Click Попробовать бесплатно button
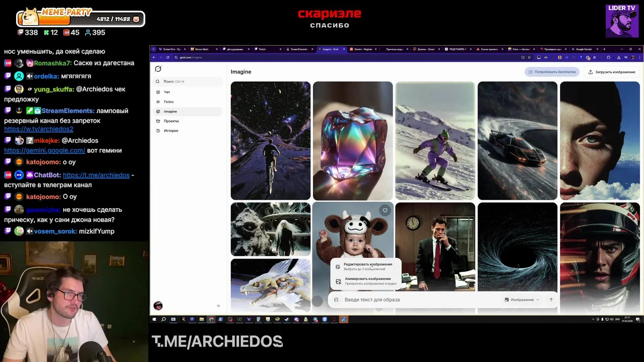The width and height of the screenshot is (644, 362). click(x=552, y=72)
